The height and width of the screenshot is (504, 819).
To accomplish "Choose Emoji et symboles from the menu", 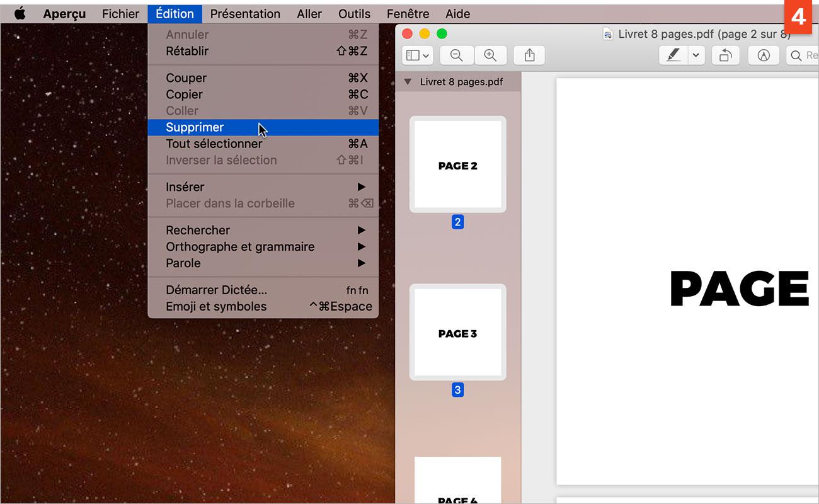I will click(214, 306).
